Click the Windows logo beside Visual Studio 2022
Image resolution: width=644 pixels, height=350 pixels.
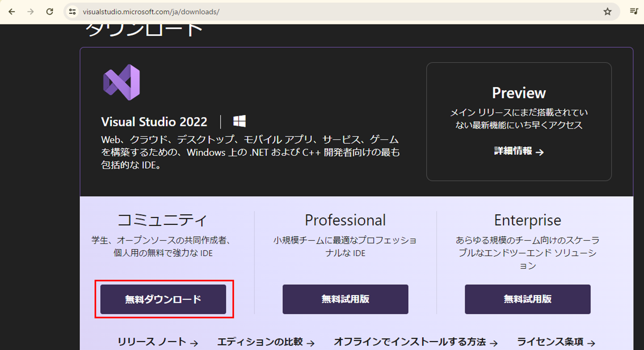point(239,121)
